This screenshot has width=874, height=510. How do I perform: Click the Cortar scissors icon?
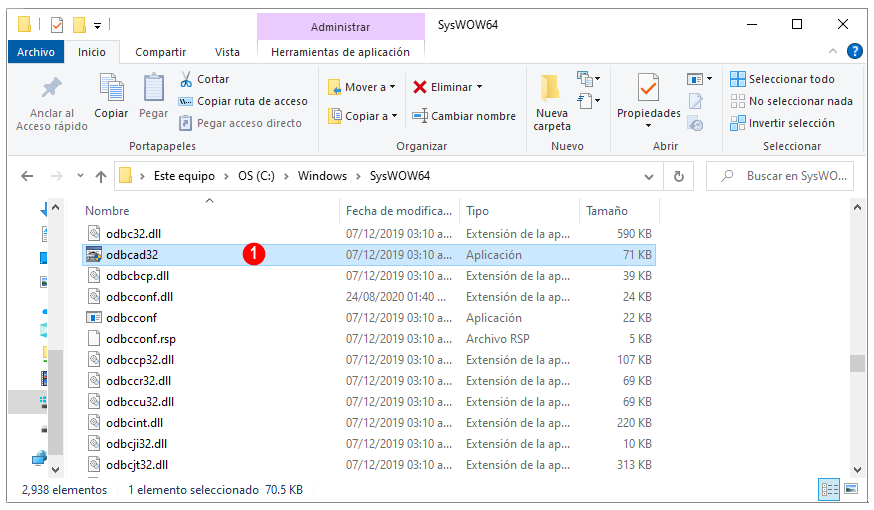click(186, 79)
